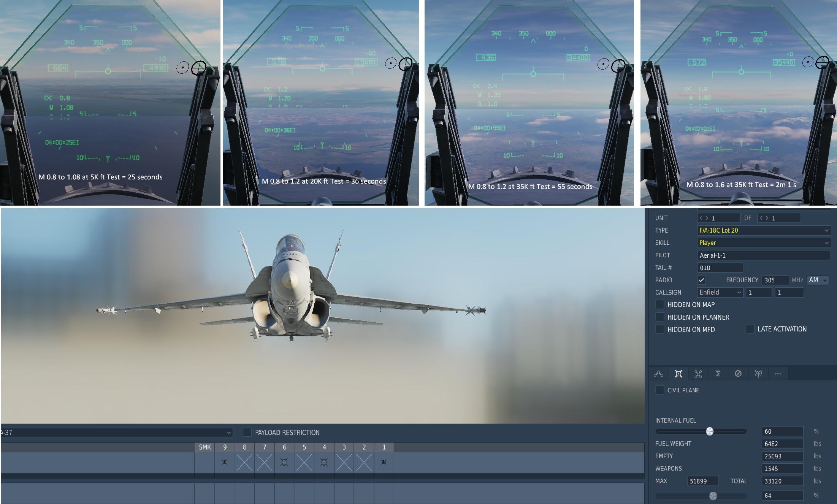Open the Route tab icon
837x504 pixels.
tap(658, 374)
